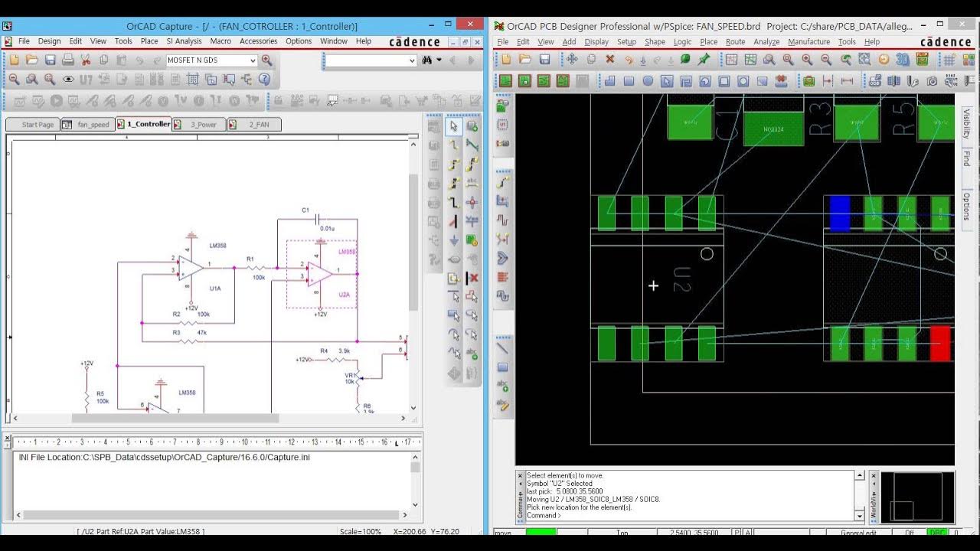Click the green DRC indicator in PCB status bar
This screenshot has height=551, width=980.
937,533
